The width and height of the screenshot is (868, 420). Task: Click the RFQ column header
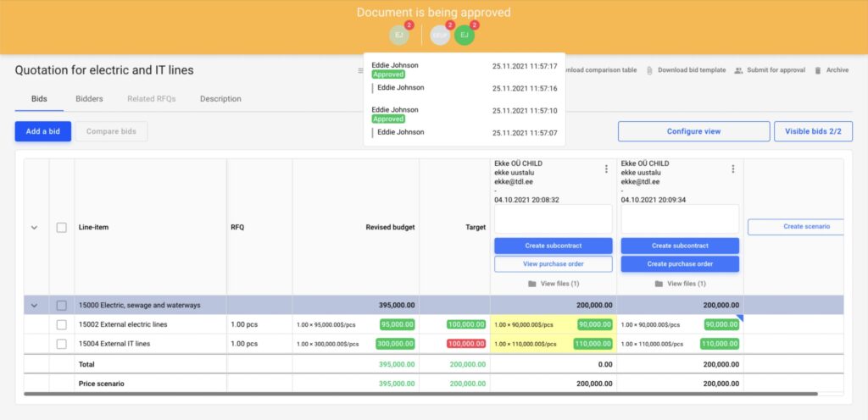[237, 227]
